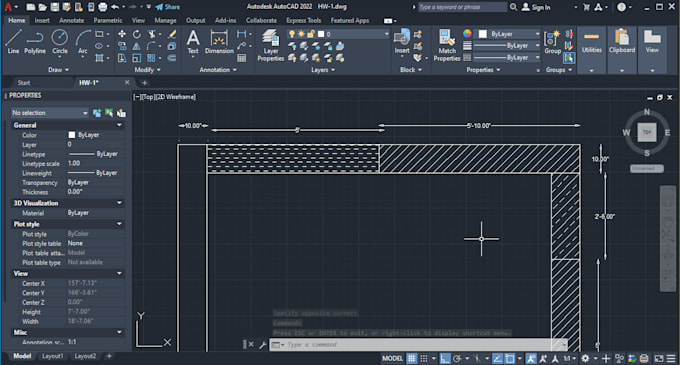
Task: Click the Layer Color white swatch in Layers dropdown
Action: point(321,34)
